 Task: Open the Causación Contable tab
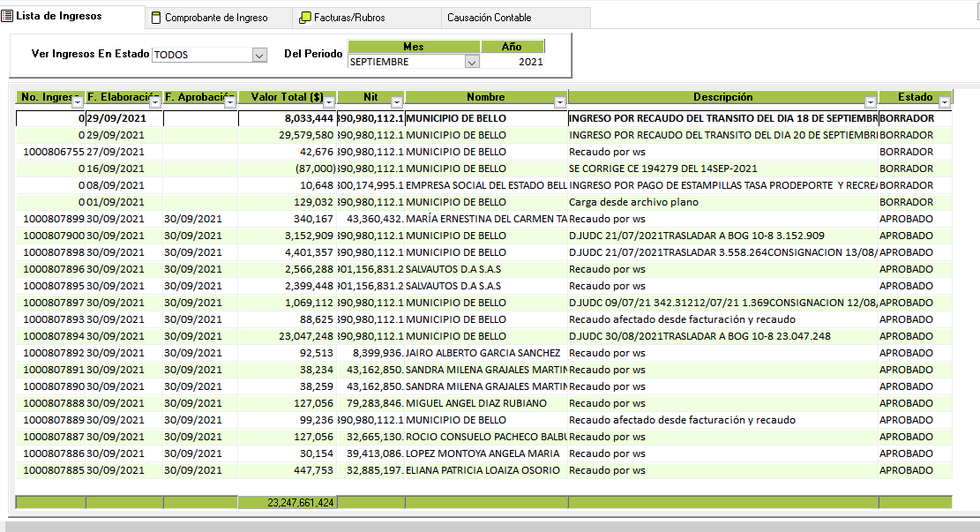coord(489,18)
